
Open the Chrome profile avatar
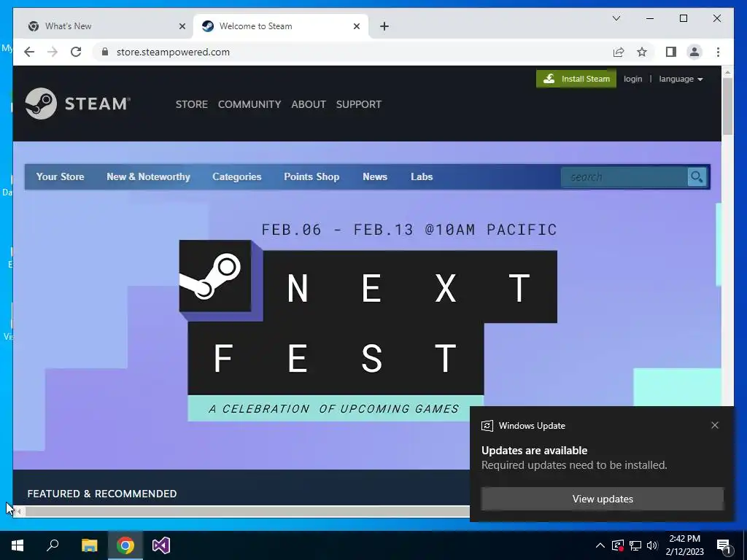(x=694, y=52)
